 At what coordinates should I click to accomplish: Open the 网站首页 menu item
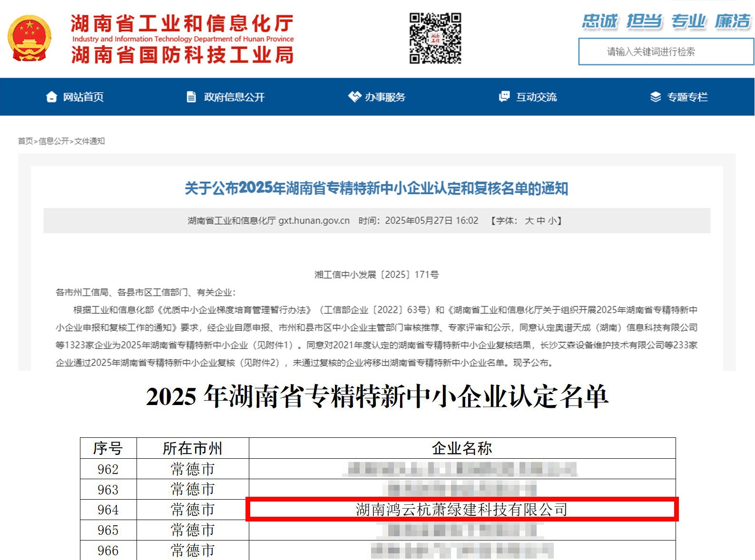point(83,97)
